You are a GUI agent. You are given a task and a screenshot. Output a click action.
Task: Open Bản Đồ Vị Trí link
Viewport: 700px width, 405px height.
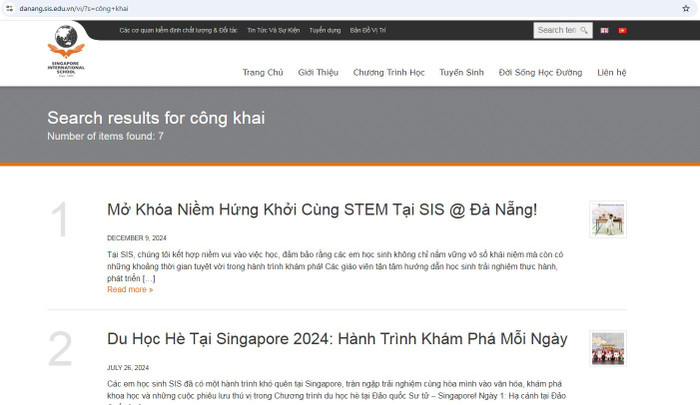pos(368,30)
